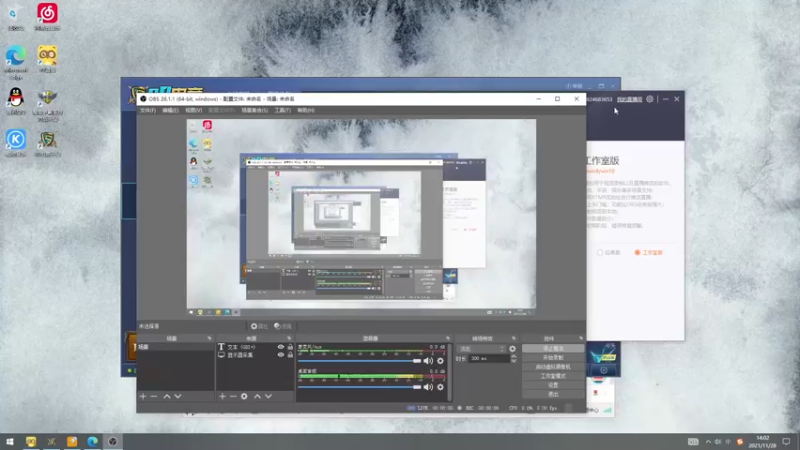Open the QQ penguin desktop icon
The height and width of the screenshot is (450, 800).
point(16,101)
